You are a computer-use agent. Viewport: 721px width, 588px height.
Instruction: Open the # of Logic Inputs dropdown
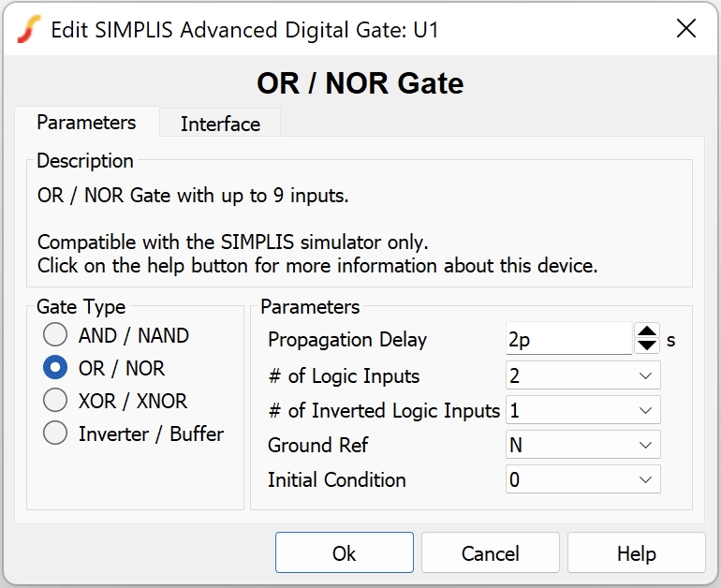click(583, 375)
